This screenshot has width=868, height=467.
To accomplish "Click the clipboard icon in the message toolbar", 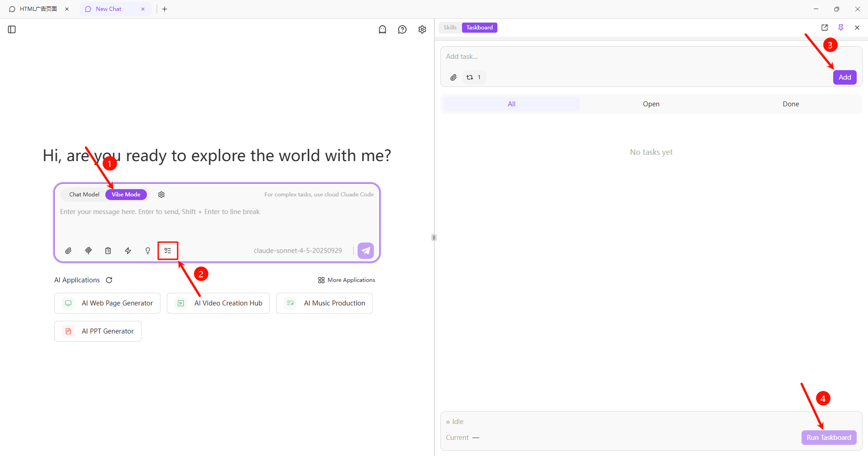I will click(x=108, y=250).
